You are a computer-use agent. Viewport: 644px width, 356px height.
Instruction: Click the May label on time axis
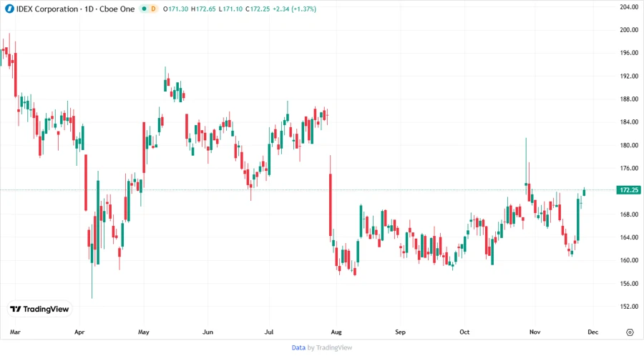[x=144, y=332]
